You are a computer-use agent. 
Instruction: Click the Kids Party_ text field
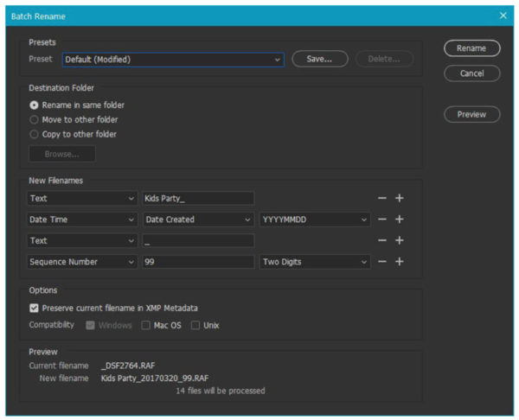pos(198,199)
